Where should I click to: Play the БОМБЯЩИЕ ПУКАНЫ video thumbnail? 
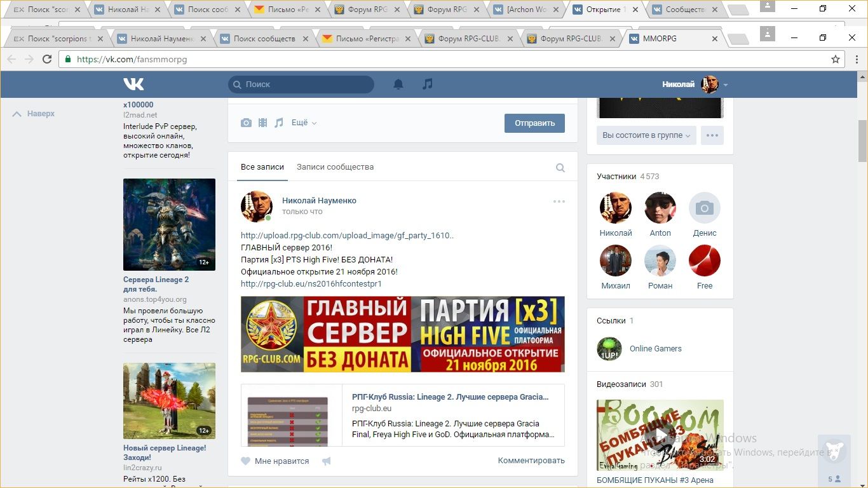[x=660, y=435]
